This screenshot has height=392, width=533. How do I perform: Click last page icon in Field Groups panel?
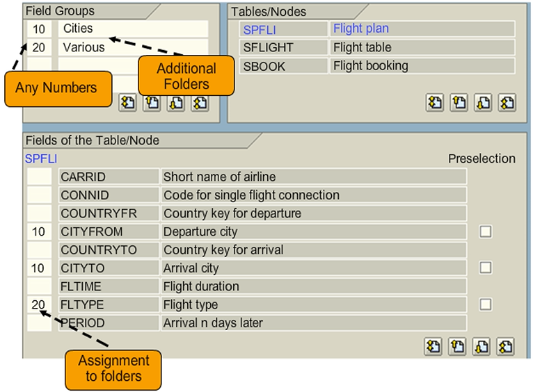[200, 103]
